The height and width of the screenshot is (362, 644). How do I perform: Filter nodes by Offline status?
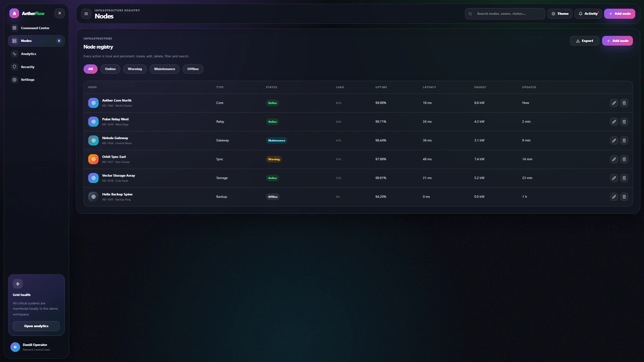coord(193,69)
